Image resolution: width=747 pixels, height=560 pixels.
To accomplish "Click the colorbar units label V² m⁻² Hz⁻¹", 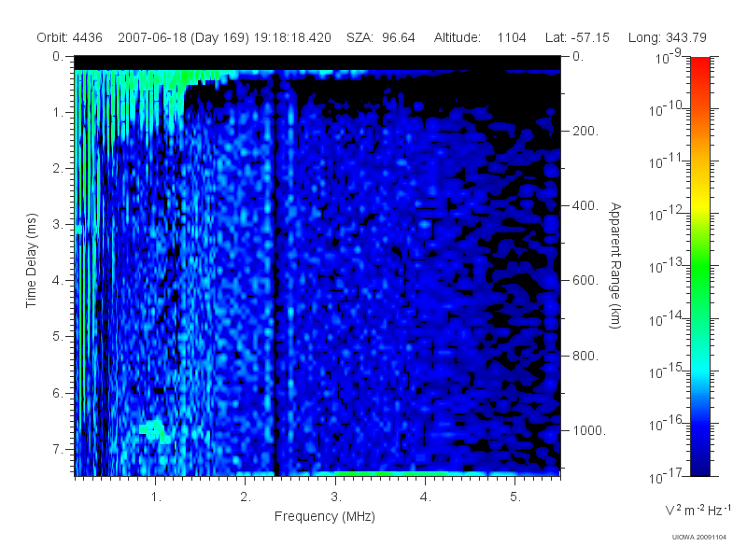I will (x=698, y=510).
